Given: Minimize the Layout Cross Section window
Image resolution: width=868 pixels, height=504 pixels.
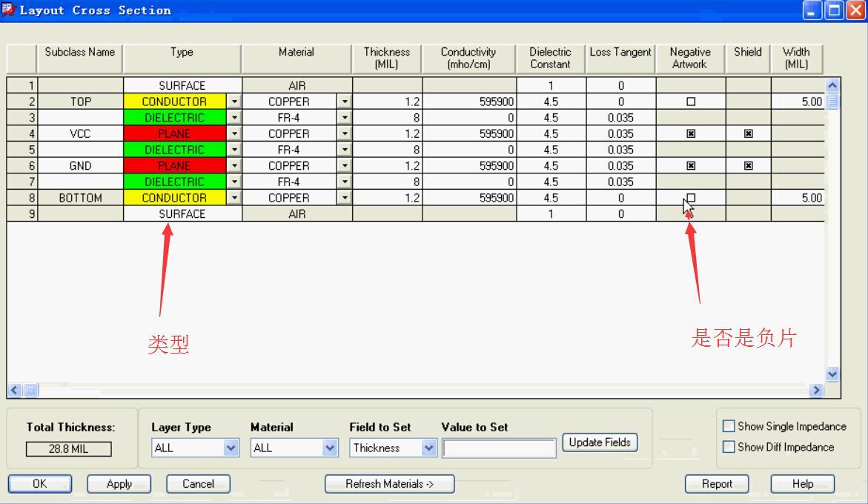Looking at the screenshot, I should 812,10.
